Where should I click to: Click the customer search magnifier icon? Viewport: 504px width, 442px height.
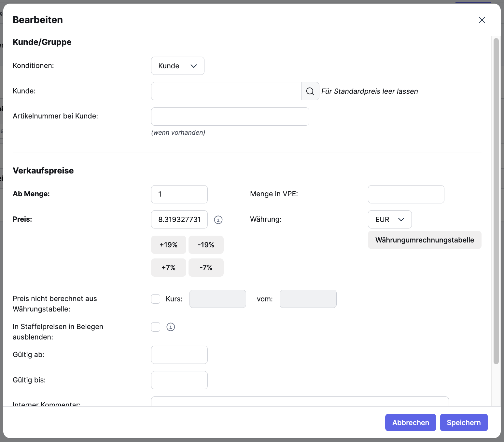pos(310,91)
